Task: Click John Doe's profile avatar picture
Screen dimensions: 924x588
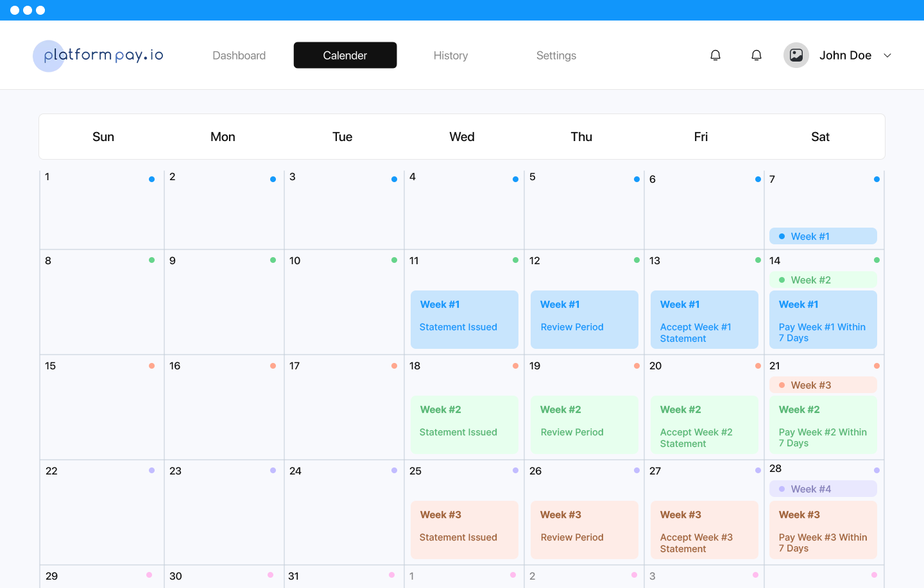Action: pyautogui.click(x=796, y=55)
